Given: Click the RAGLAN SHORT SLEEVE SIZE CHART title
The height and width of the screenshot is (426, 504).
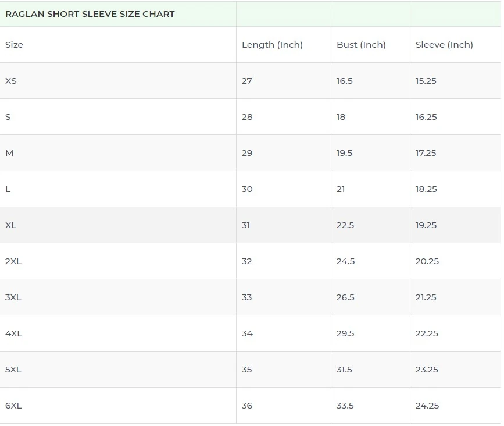Looking at the screenshot, I should (90, 14).
